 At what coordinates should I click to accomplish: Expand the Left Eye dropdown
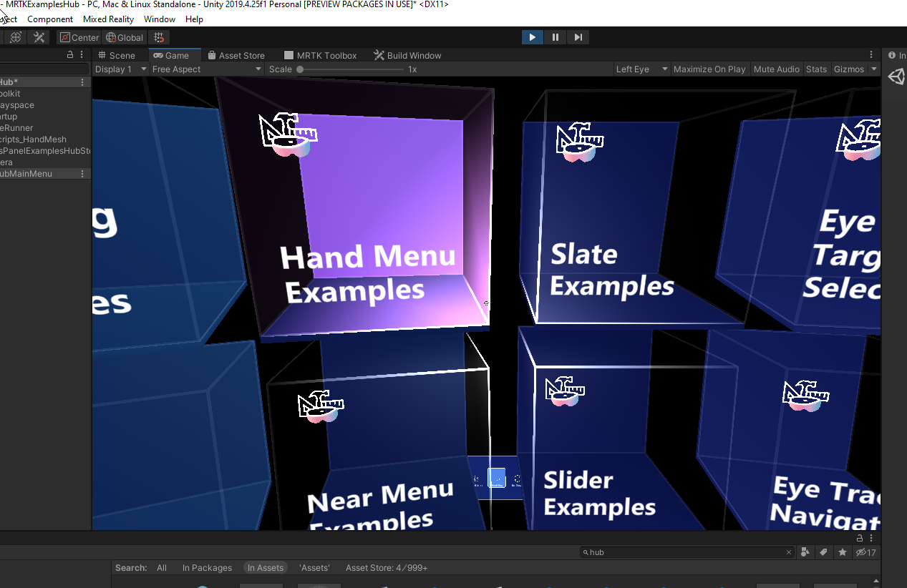(x=642, y=69)
